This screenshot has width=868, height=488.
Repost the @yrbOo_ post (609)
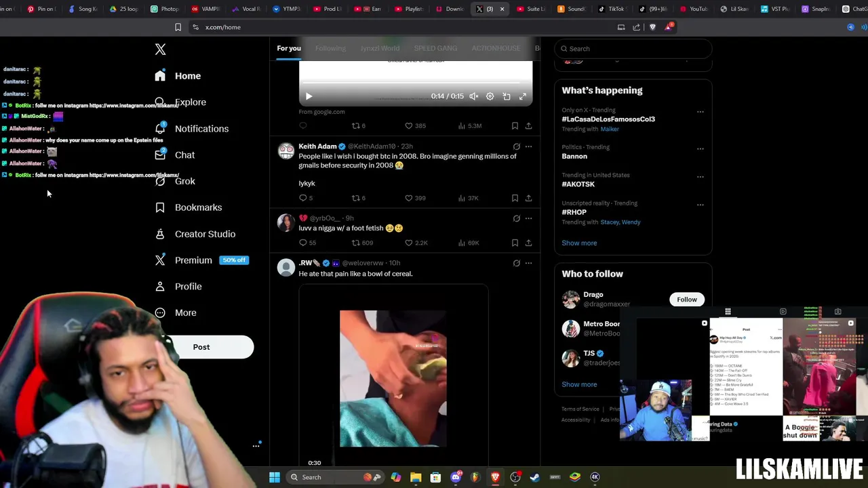pos(361,243)
